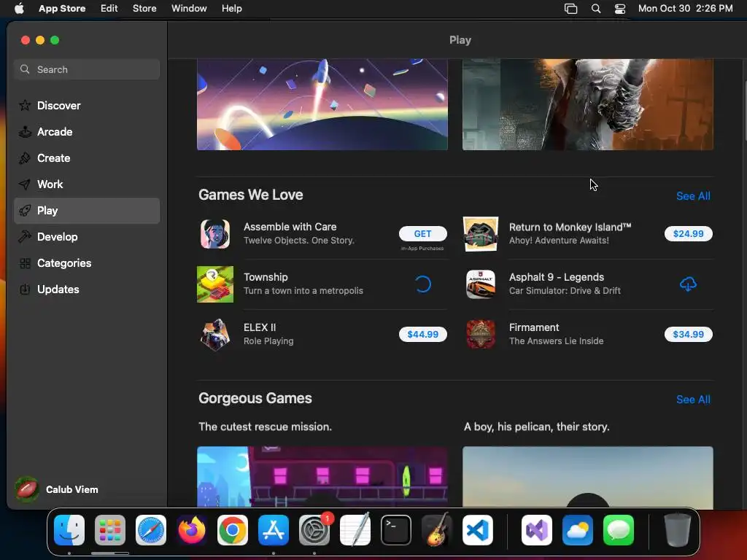The height and width of the screenshot is (560, 747).
Task: Click the Arcade joystick icon
Action: 25,132
